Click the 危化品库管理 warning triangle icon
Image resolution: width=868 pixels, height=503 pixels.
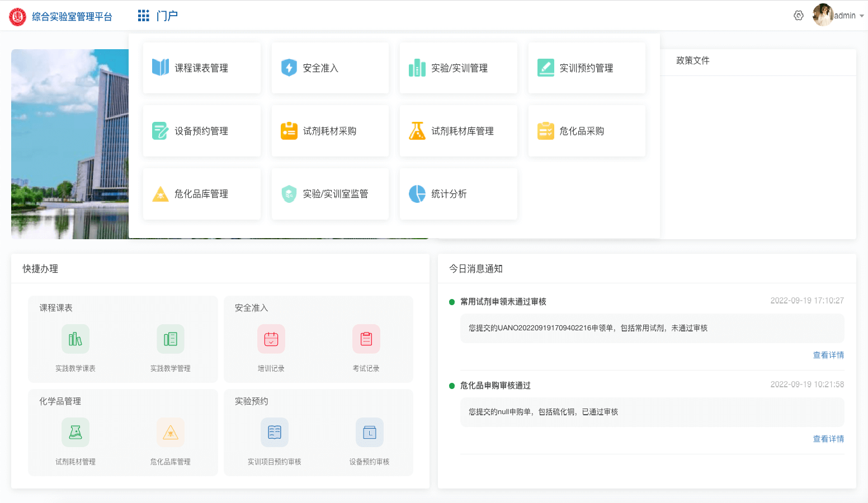161,194
